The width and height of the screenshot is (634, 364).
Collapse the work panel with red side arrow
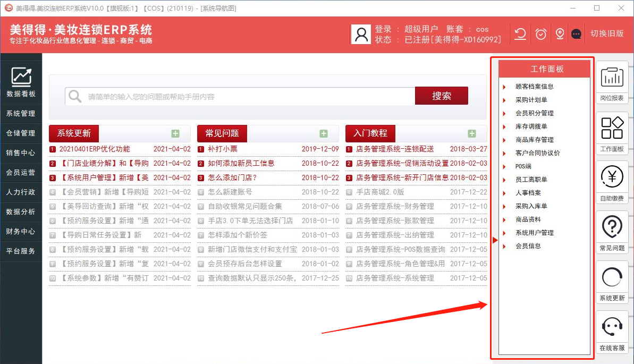click(495, 240)
